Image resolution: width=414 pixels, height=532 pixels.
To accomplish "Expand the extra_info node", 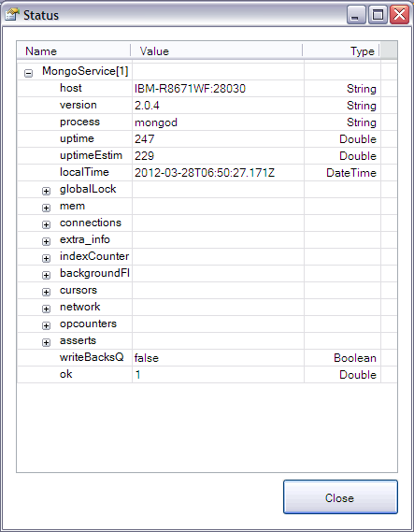I will click(46, 241).
